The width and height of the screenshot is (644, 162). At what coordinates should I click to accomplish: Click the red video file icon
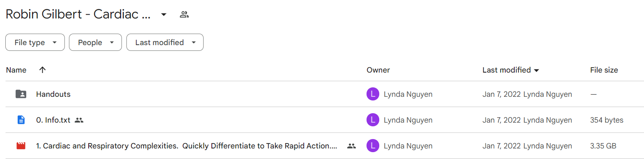[x=21, y=146]
